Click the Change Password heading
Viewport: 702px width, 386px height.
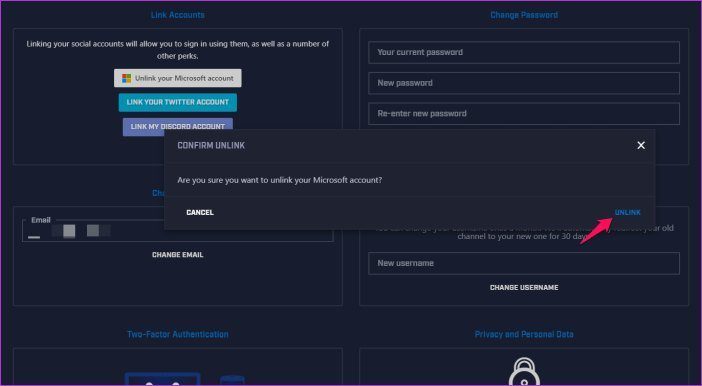pos(524,15)
